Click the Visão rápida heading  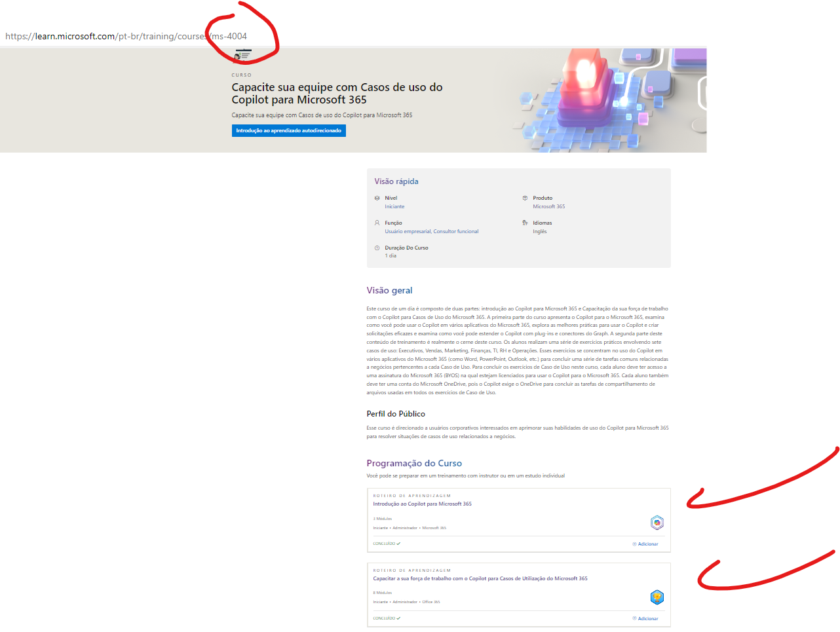pos(396,181)
